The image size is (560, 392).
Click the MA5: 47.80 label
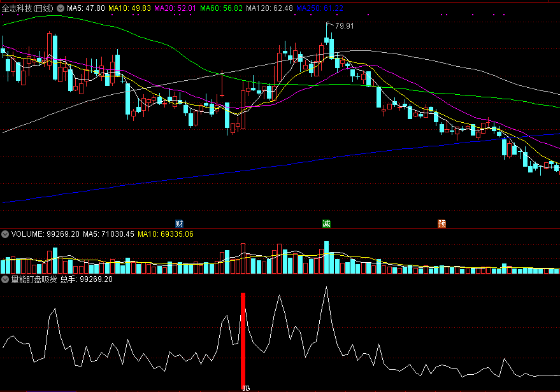pos(86,8)
